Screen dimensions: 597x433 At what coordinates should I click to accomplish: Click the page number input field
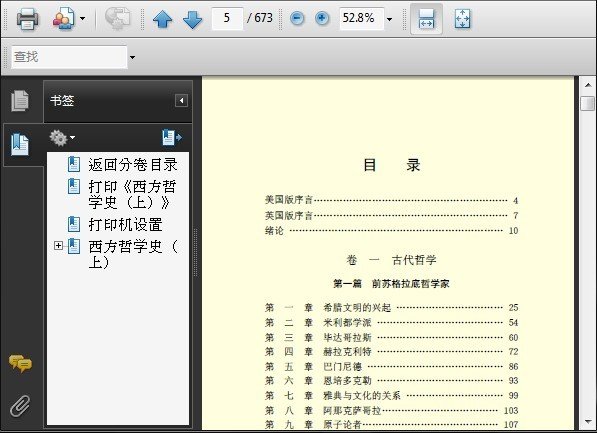click(227, 18)
